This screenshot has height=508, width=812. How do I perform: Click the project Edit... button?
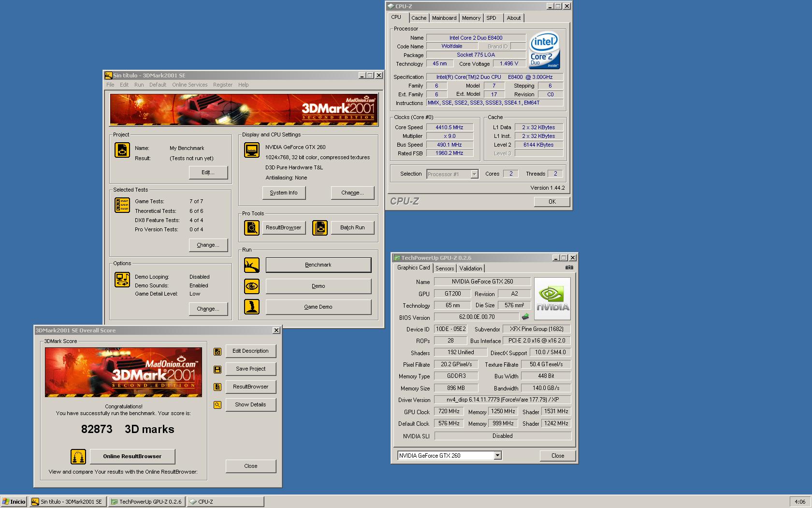coord(208,172)
